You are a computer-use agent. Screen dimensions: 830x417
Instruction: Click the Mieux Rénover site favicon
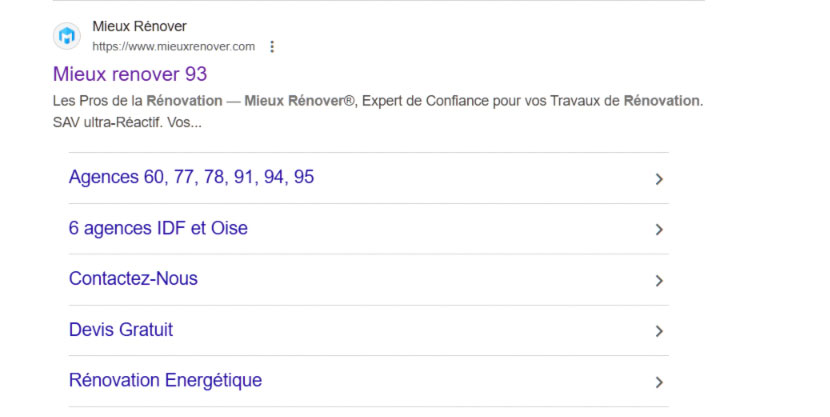pyautogui.click(x=67, y=36)
